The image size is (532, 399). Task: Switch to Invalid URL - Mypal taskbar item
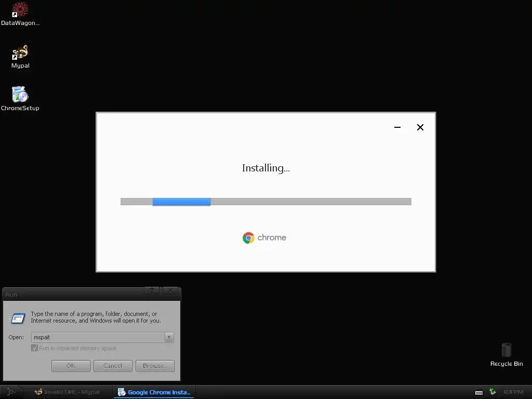coord(67,392)
